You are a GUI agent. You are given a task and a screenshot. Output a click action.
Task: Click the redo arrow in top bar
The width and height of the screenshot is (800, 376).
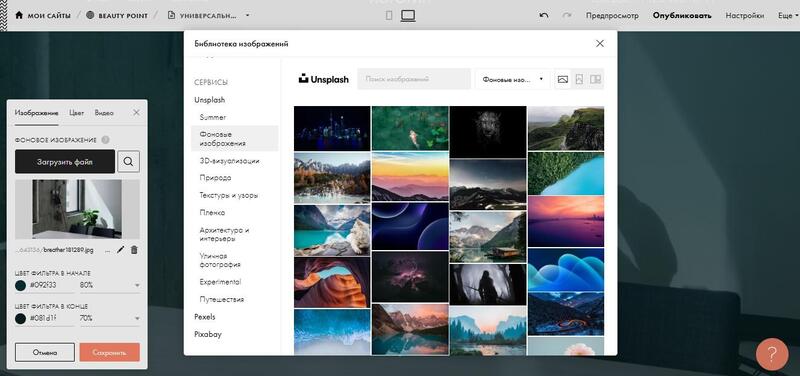click(566, 15)
